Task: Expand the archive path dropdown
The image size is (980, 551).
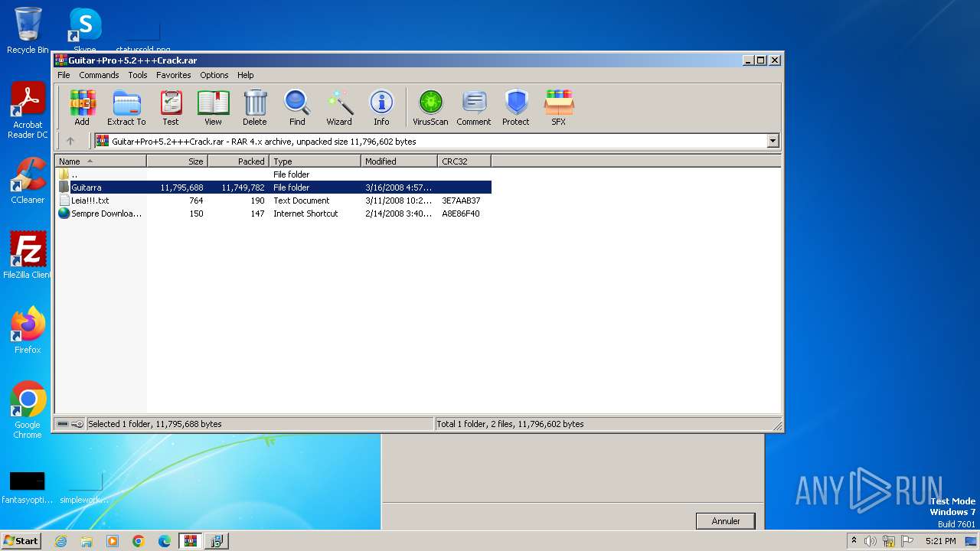Action: (x=773, y=141)
